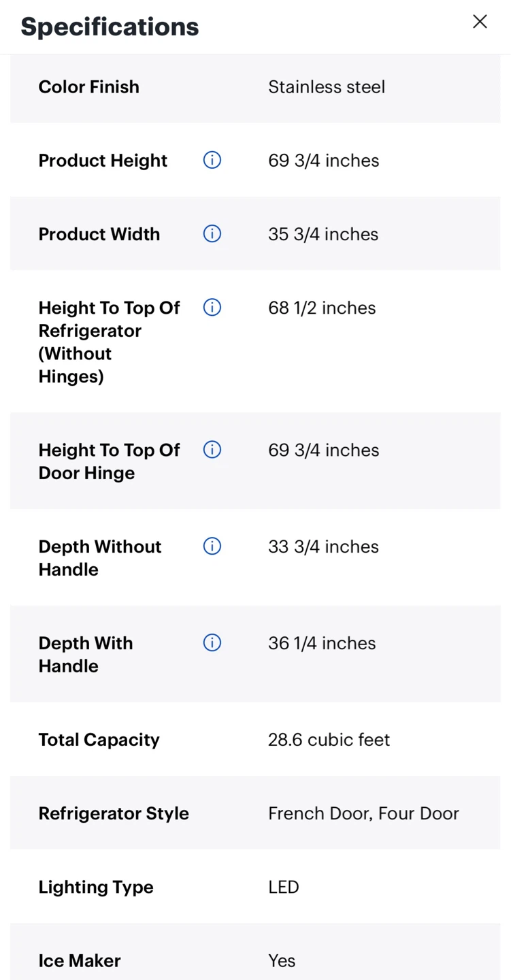This screenshot has width=511, height=980.
Task: Tap the Product Width info icon
Action: (212, 233)
